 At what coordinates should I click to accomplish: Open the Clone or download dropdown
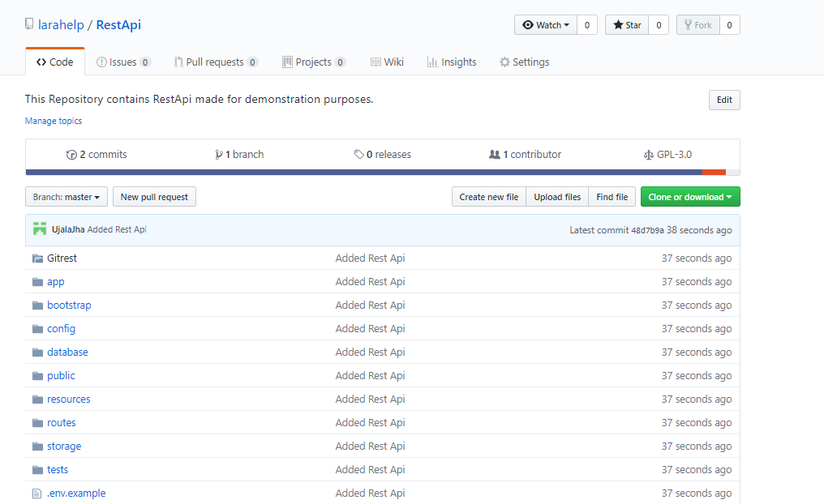(689, 197)
